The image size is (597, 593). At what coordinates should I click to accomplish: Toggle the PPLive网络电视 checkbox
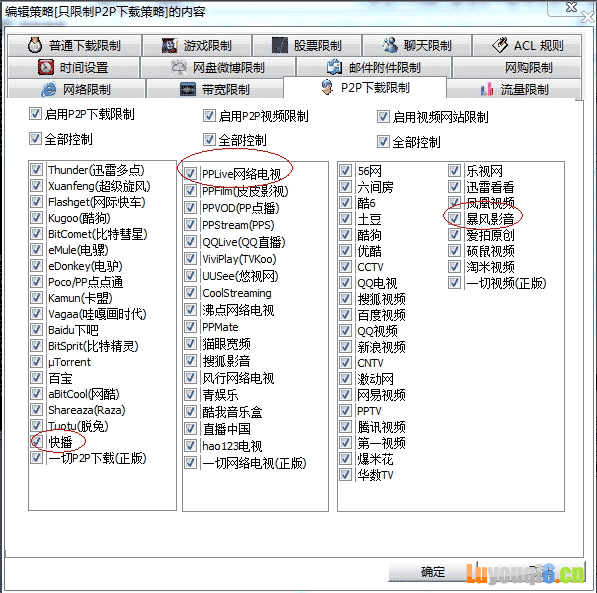tap(190, 173)
